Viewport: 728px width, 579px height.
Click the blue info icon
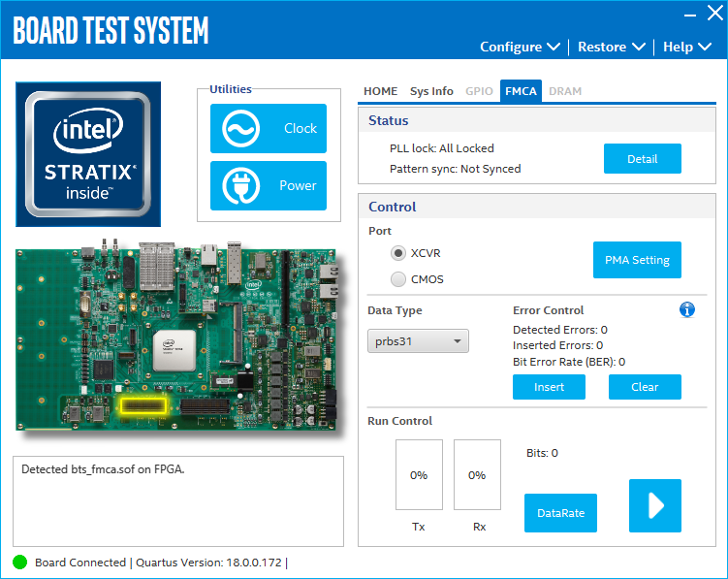pyautogui.click(x=687, y=309)
